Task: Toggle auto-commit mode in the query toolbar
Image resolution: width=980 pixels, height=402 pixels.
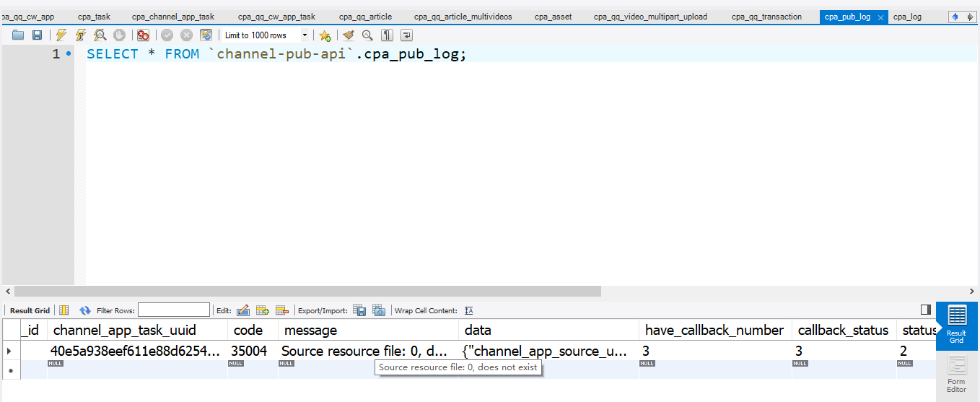Action: pos(206,35)
